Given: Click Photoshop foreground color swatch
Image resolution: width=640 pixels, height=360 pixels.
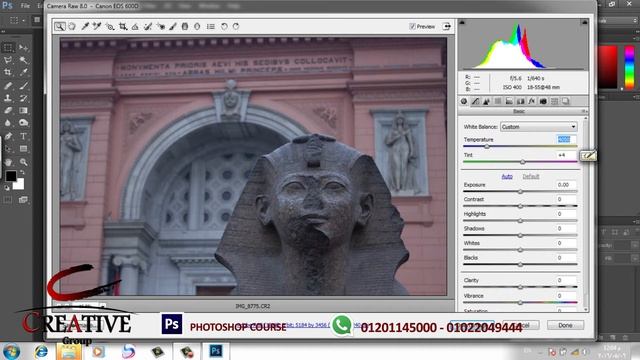Looking at the screenshot, I should 11,176.
